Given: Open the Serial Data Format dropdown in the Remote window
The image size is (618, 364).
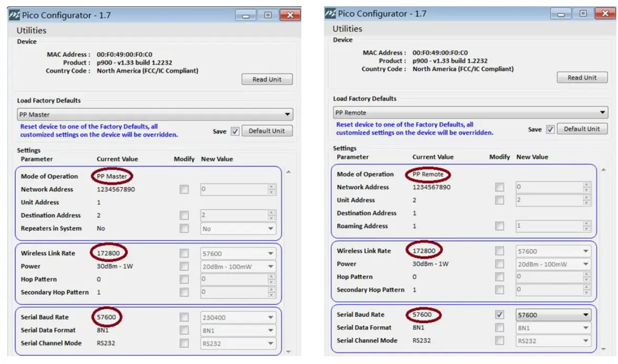Looking at the screenshot, I should click(x=553, y=328).
